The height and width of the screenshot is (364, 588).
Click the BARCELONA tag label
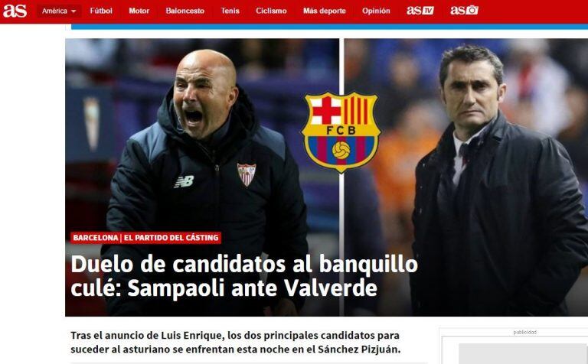coord(96,238)
